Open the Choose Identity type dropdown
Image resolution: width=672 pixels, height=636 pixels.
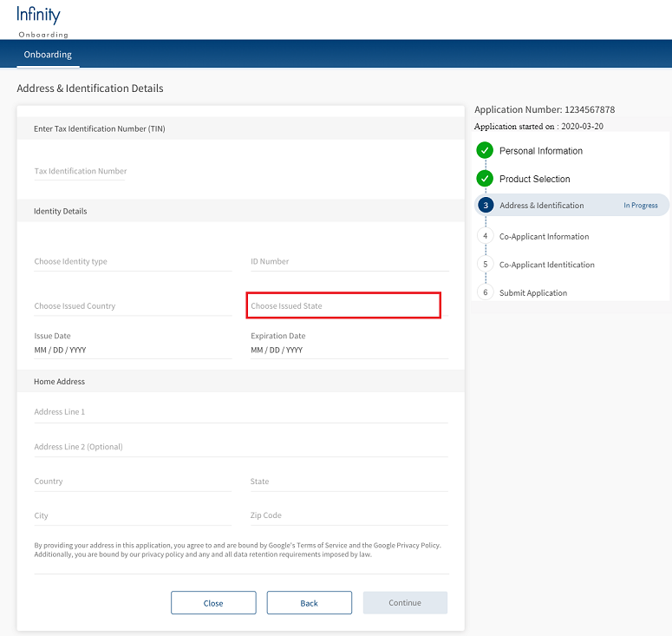click(133, 262)
